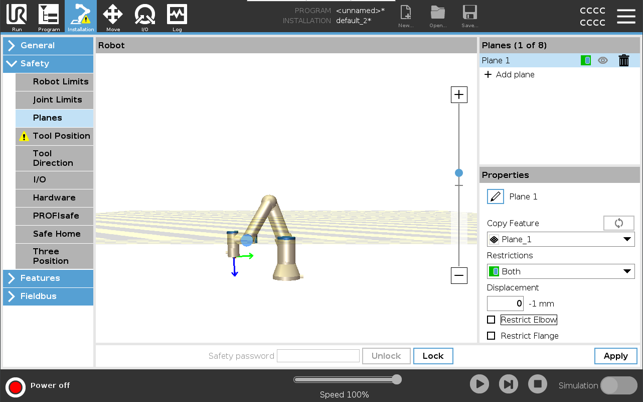Viewport: 643px width, 402px height.
Task: Open the Log tab icon
Action: click(x=177, y=16)
